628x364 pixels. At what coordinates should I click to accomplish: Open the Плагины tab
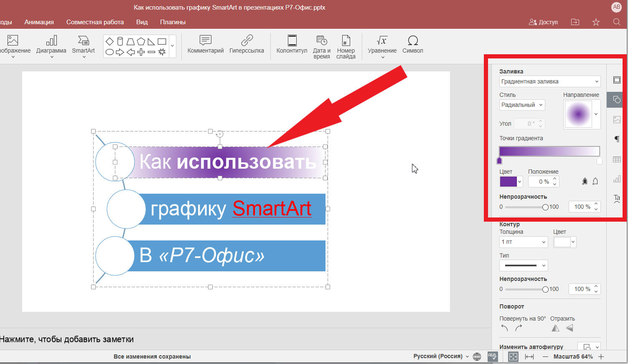coord(173,22)
